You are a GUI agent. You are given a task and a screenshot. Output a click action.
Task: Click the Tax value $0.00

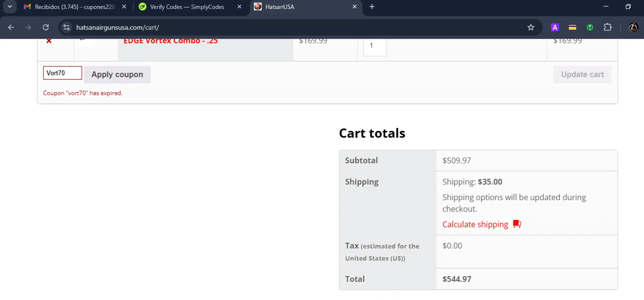[x=452, y=246]
